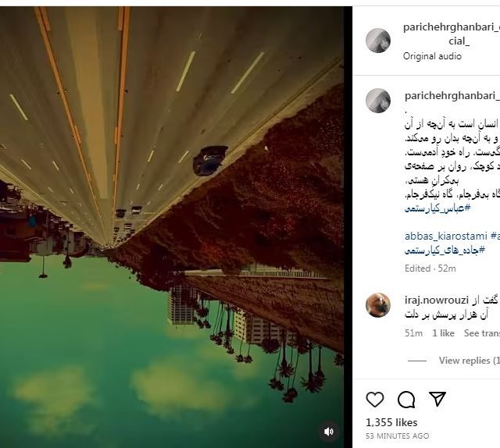Open the caption username parichehrghanbari

click(x=452, y=95)
